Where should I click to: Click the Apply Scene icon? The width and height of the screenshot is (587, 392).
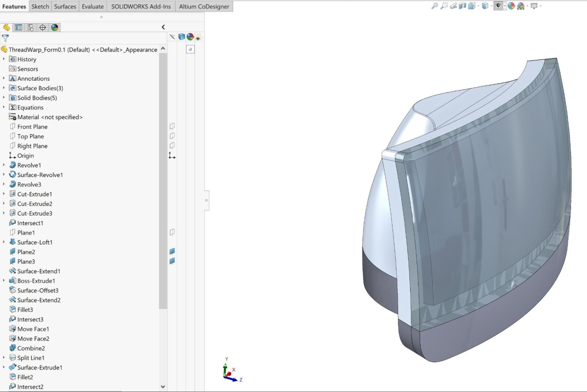[x=521, y=6]
